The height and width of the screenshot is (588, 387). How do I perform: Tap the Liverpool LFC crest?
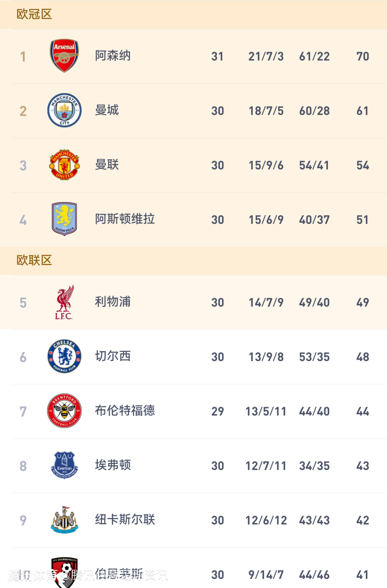click(x=64, y=302)
